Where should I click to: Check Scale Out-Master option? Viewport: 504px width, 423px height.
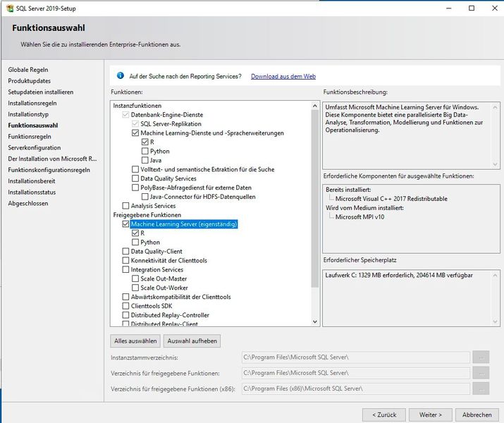click(135, 278)
